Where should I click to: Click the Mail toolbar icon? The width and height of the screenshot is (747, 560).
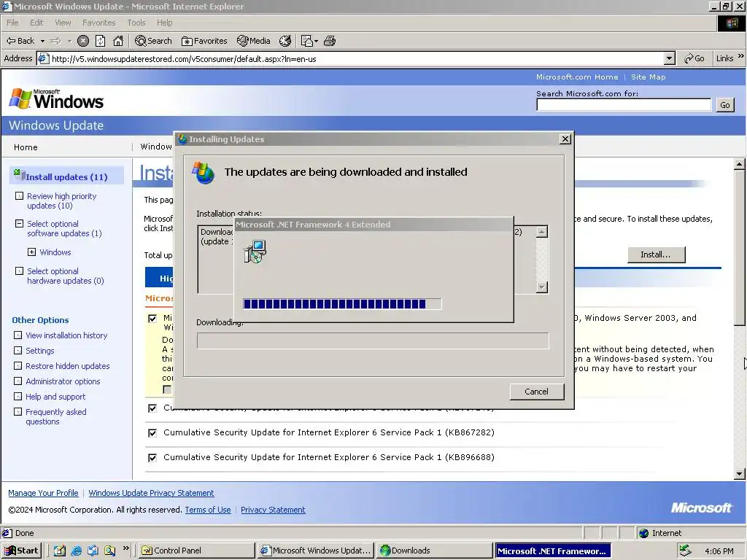point(307,41)
